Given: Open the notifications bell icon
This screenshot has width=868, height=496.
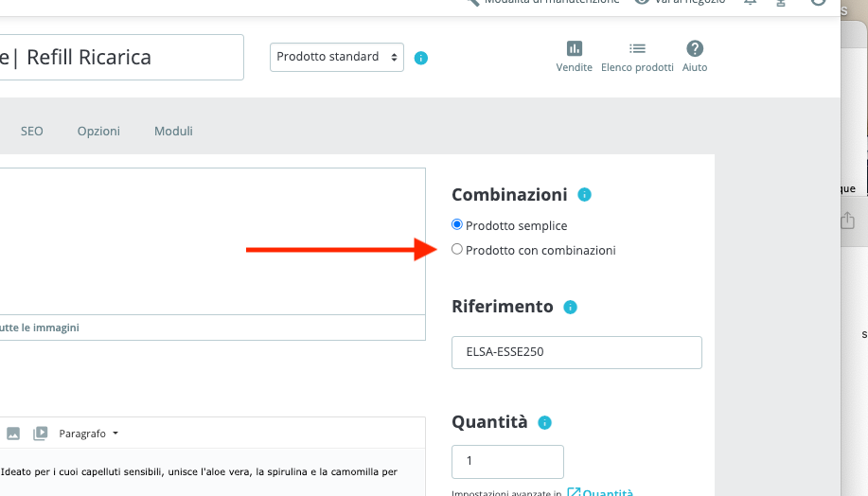Looking at the screenshot, I should [x=750, y=3].
